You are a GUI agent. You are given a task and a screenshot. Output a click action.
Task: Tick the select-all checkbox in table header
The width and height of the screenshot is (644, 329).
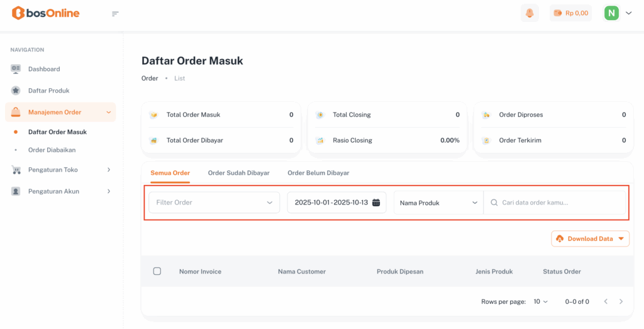pyautogui.click(x=157, y=271)
